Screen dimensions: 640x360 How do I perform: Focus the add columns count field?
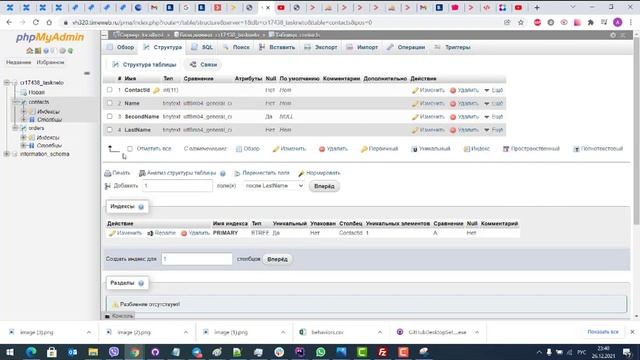(x=177, y=186)
